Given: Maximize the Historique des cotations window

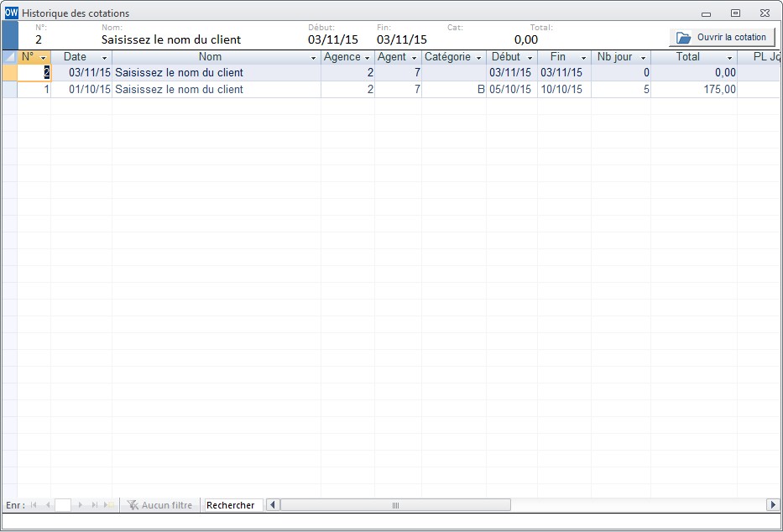Looking at the screenshot, I should pyautogui.click(x=735, y=13).
